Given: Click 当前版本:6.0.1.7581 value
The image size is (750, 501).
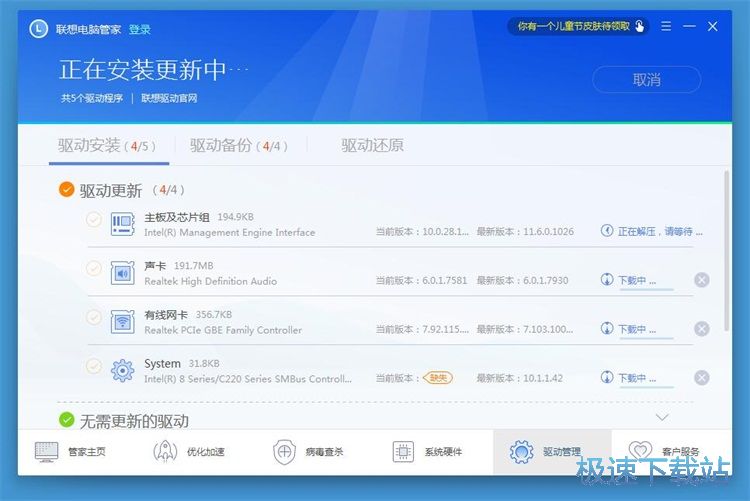Looking at the screenshot, I should (x=421, y=280).
